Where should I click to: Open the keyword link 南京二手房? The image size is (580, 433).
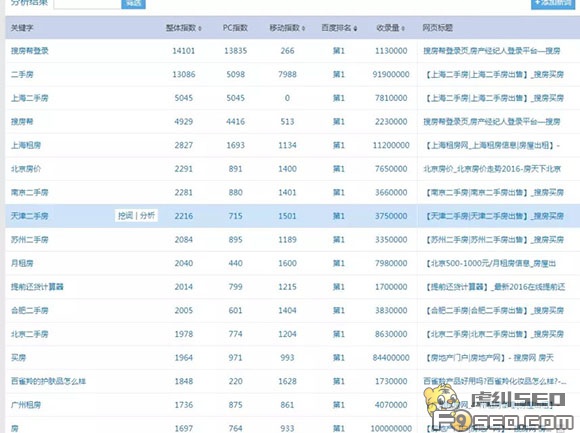(x=30, y=193)
